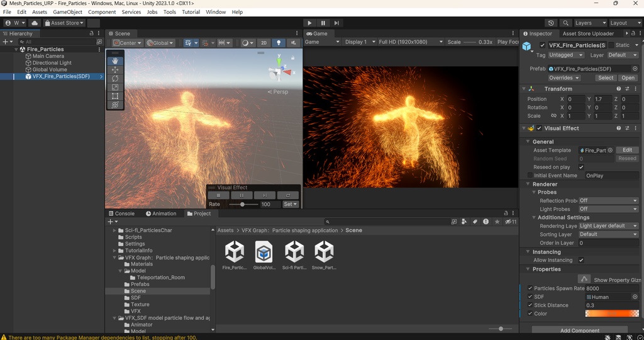Collapse the Transform component foldout
The width and height of the screenshot is (644, 340).
click(524, 89)
